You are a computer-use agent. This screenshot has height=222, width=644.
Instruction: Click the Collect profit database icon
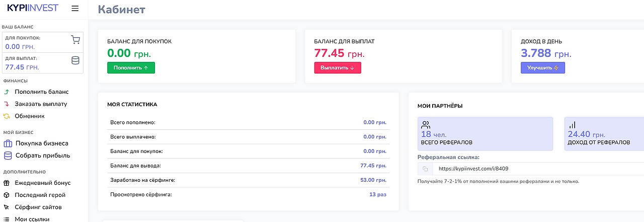[x=7, y=156]
